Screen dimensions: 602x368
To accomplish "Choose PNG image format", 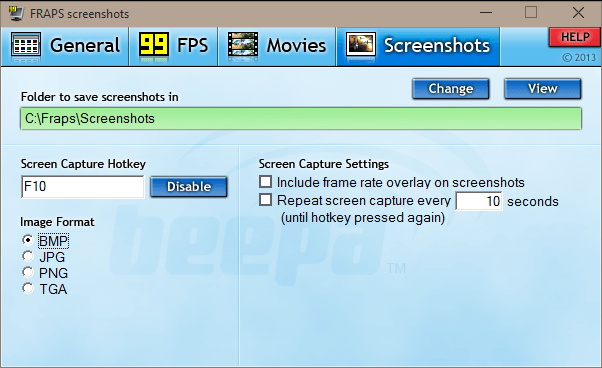I will tap(28, 272).
